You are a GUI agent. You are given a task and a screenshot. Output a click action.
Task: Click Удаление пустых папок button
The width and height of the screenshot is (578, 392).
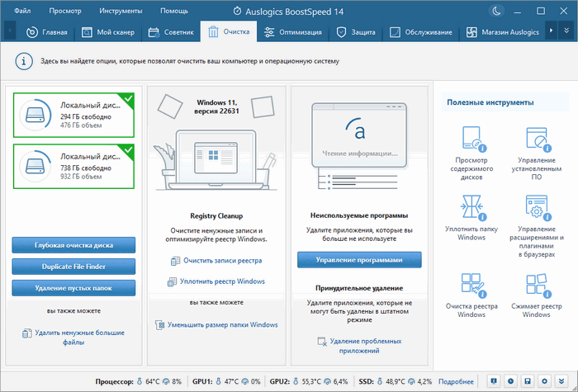[x=73, y=288]
